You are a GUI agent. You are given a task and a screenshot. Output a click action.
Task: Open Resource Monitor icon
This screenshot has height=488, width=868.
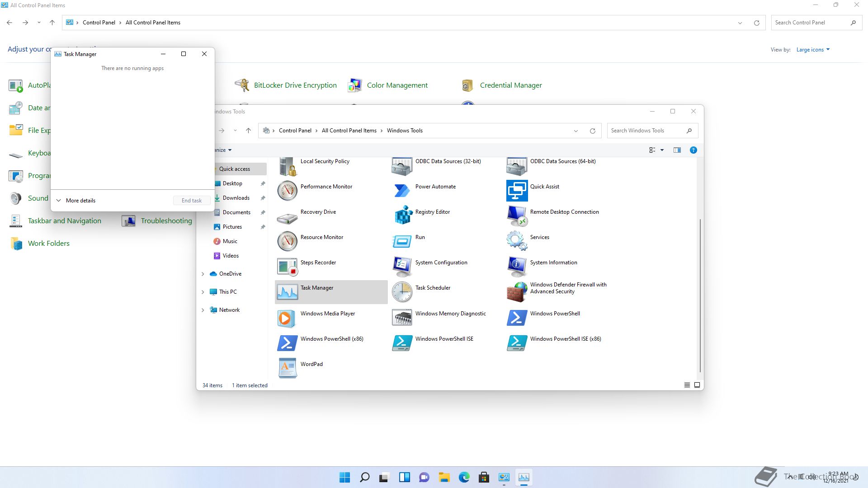[288, 241]
